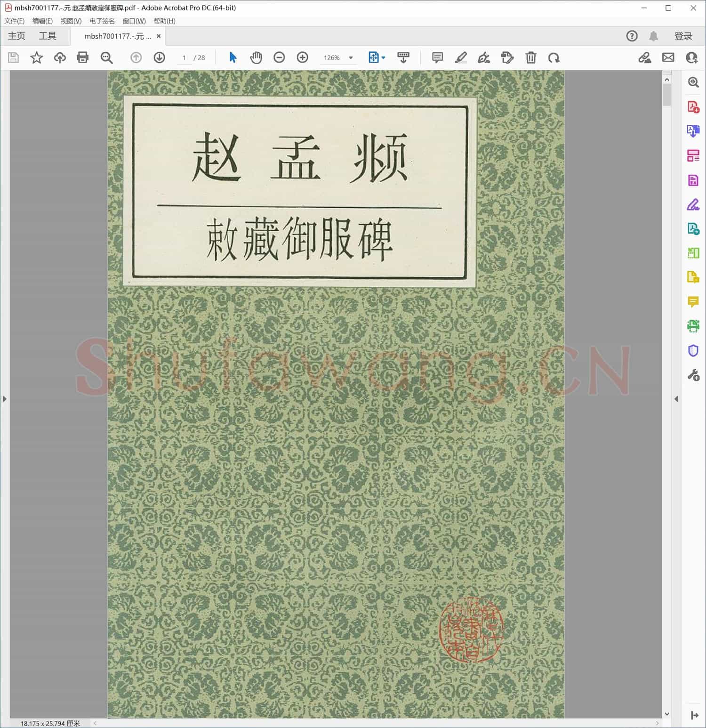The width and height of the screenshot is (706, 728).
Task: Activate the text highlighter tool
Action: (461, 57)
